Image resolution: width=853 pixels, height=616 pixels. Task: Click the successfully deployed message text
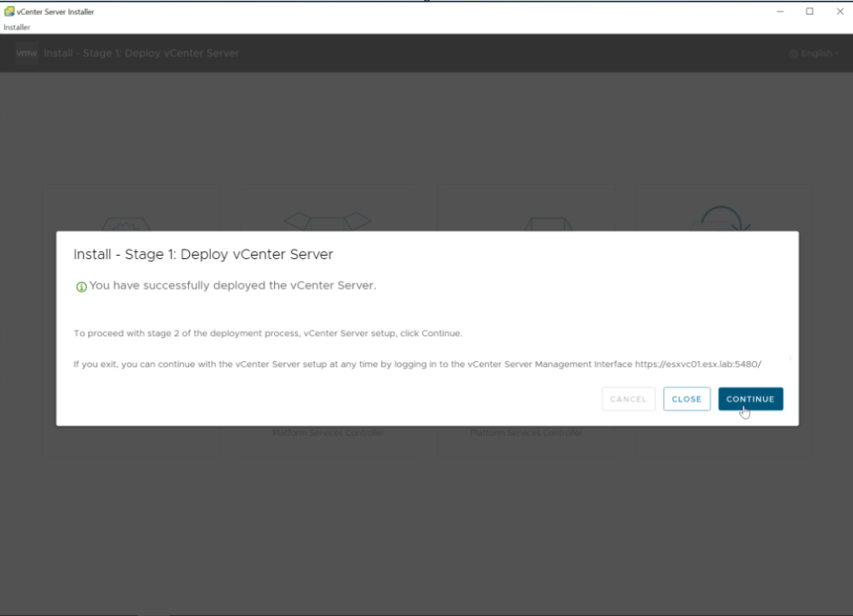tap(232, 286)
